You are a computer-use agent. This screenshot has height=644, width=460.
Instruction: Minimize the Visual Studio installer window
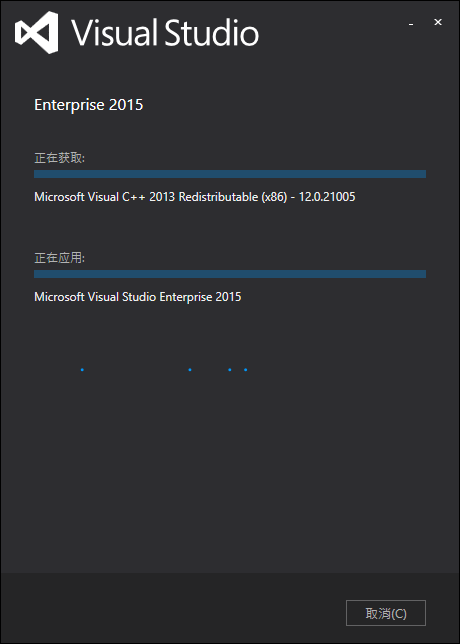point(411,23)
